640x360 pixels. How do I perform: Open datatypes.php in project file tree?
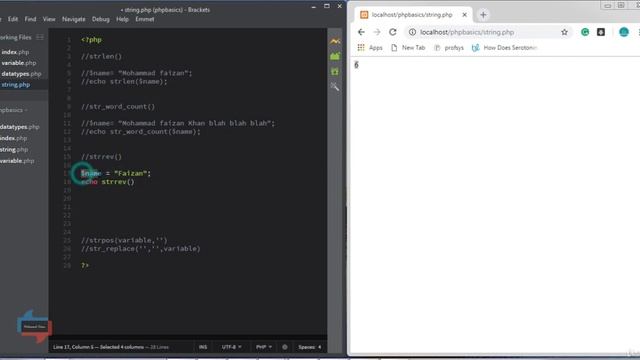(20, 127)
